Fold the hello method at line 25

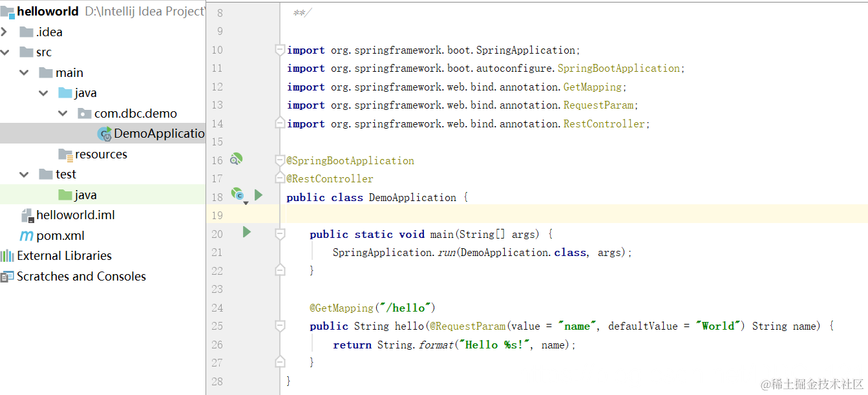pos(280,326)
